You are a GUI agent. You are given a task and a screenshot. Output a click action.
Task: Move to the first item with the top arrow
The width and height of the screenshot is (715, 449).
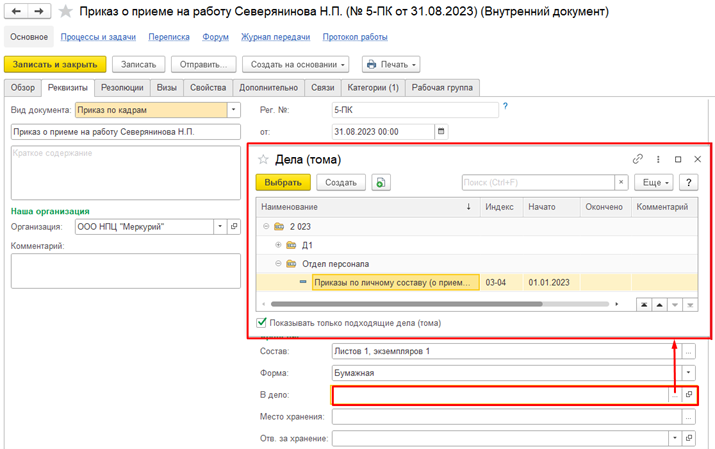coord(644,305)
